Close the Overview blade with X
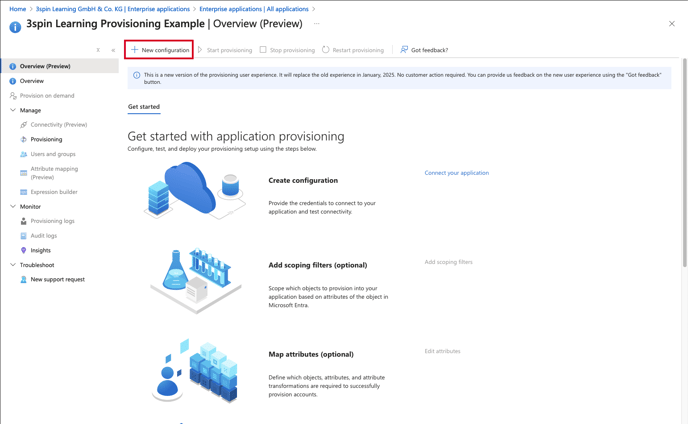Image resolution: width=688 pixels, height=424 pixels. pos(672,24)
